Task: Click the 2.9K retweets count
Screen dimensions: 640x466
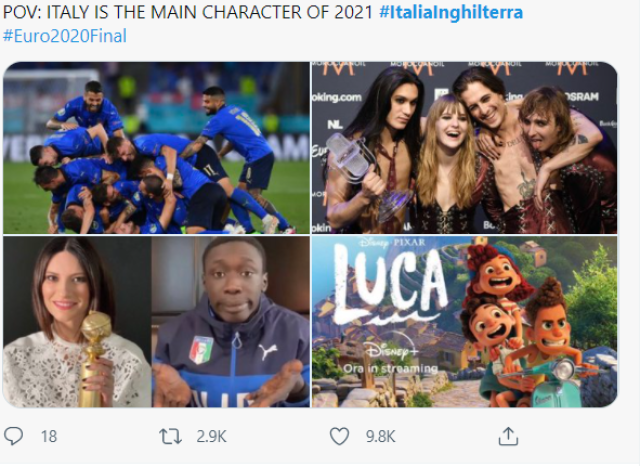Action: [x=210, y=436]
